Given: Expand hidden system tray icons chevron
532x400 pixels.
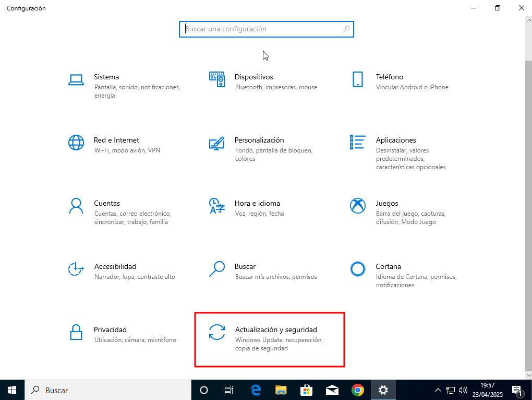Looking at the screenshot, I should point(437,390).
